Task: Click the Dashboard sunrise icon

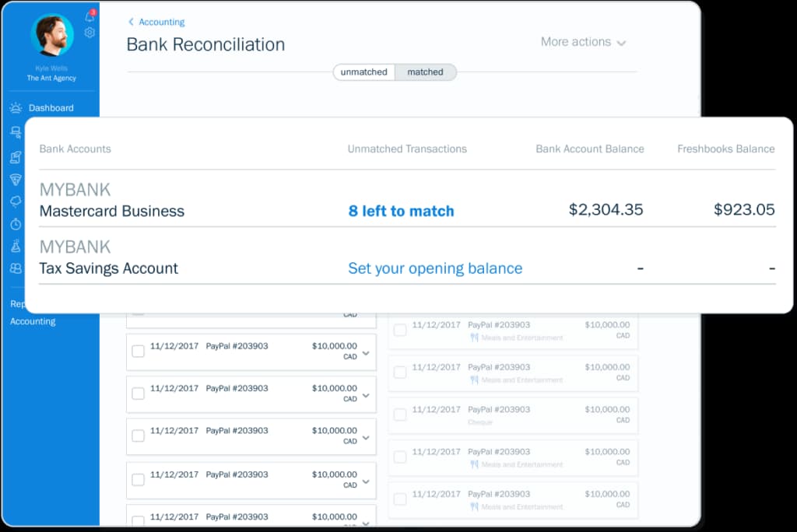Action: (x=16, y=107)
